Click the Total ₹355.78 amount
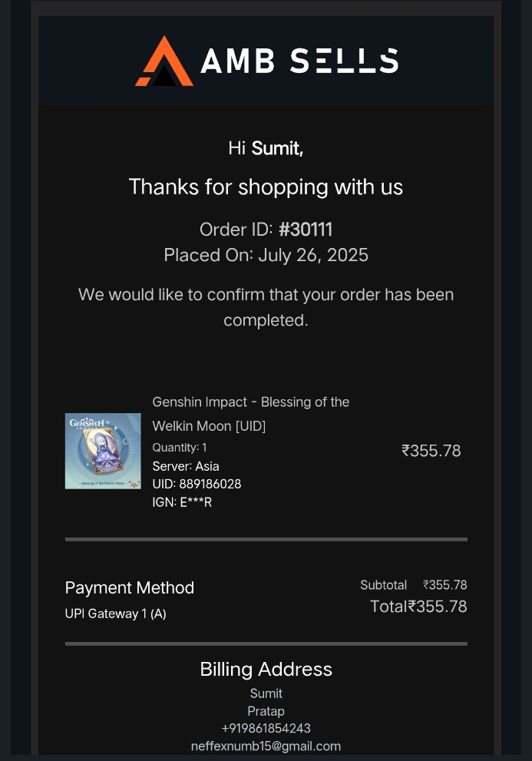This screenshot has height=761, width=532. coord(418,606)
